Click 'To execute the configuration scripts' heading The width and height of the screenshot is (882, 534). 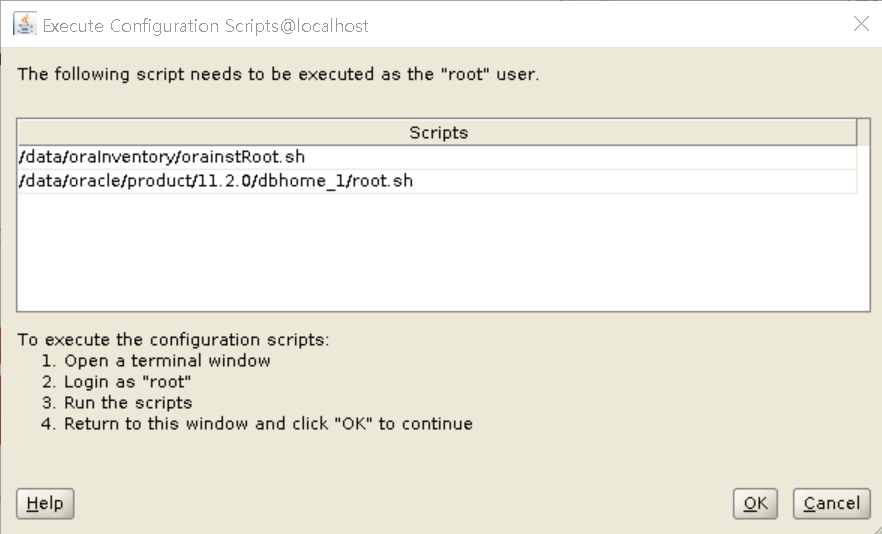click(x=173, y=340)
